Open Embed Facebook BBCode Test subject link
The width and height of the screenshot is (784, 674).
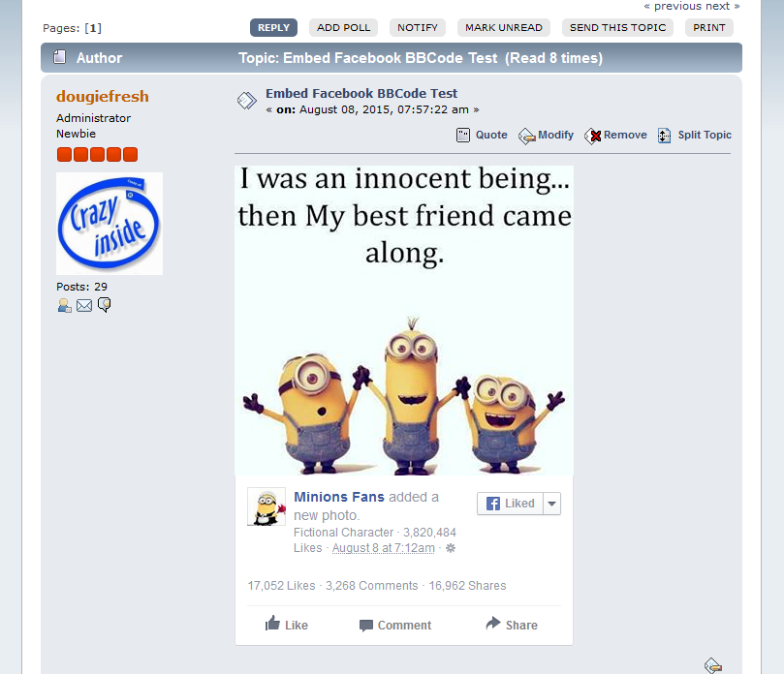(361, 93)
